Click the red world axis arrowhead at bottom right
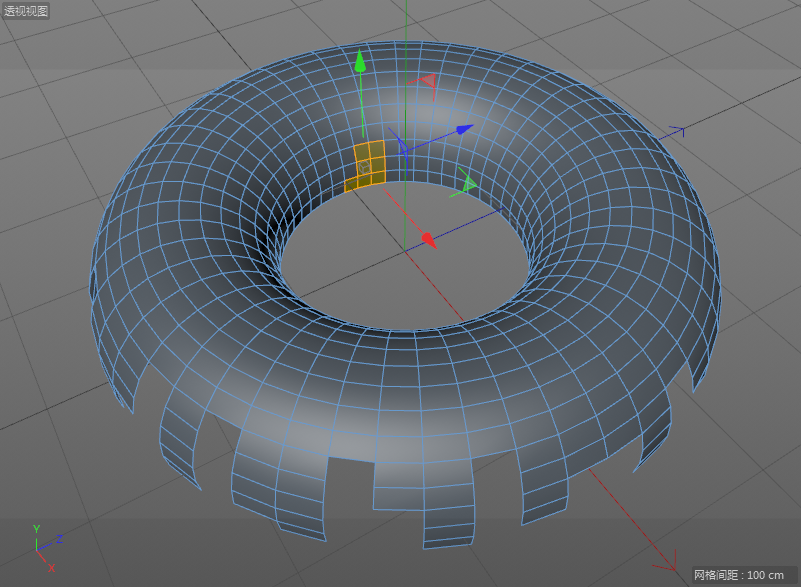 click(x=674, y=568)
